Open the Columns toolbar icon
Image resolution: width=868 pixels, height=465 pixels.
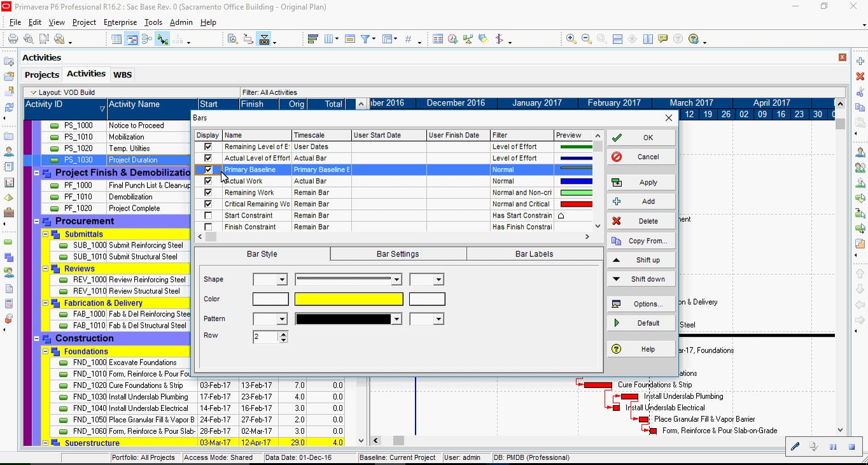[329, 39]
